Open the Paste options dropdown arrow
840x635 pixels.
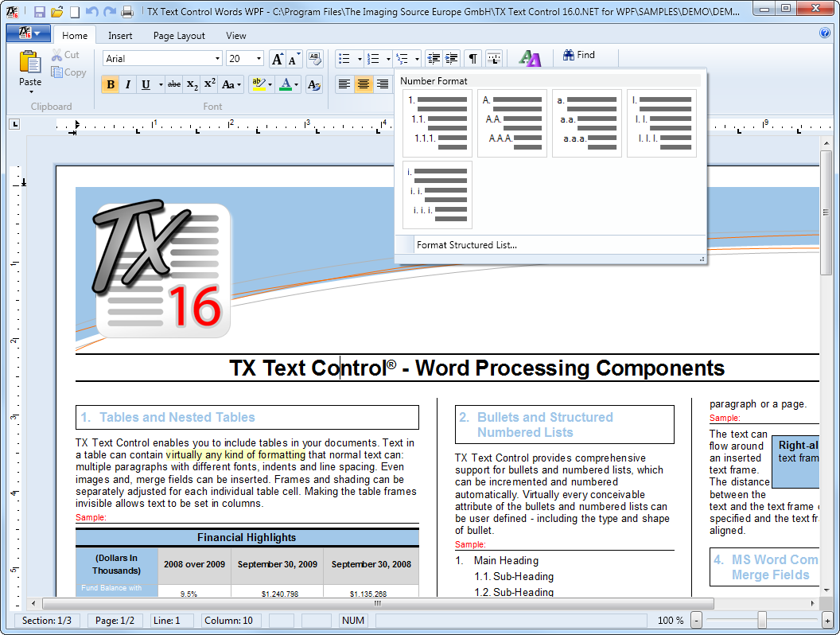click(x=30, y=92)
